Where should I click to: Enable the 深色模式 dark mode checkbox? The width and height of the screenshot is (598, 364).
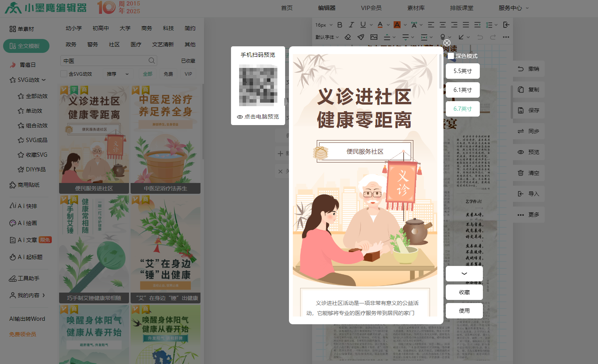coord(451,56)
